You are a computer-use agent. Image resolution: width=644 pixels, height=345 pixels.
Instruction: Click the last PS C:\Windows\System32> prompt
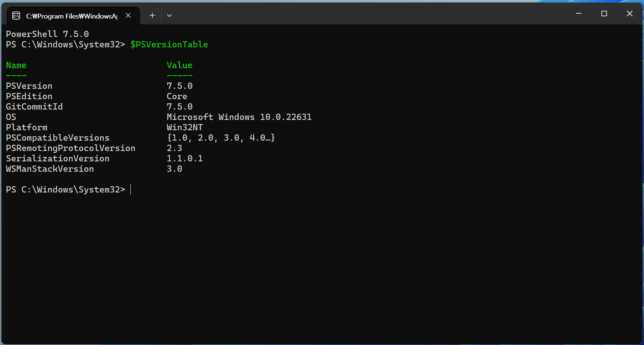[66, 190]
